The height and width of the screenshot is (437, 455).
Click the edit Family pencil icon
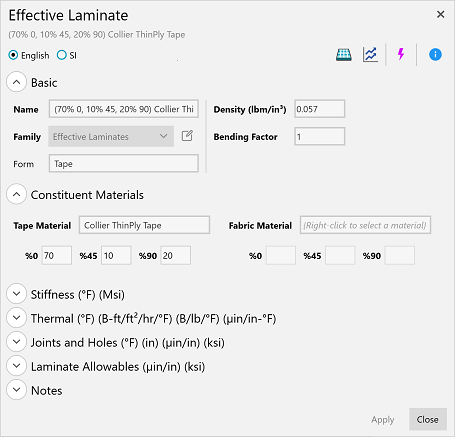click(x=187, y=136)
